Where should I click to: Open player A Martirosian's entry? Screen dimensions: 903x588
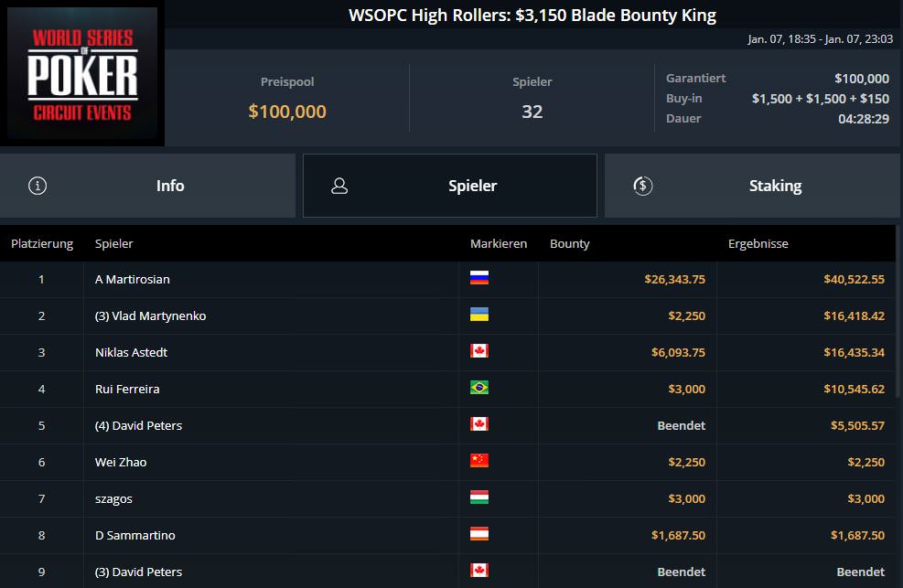point(133,279)
